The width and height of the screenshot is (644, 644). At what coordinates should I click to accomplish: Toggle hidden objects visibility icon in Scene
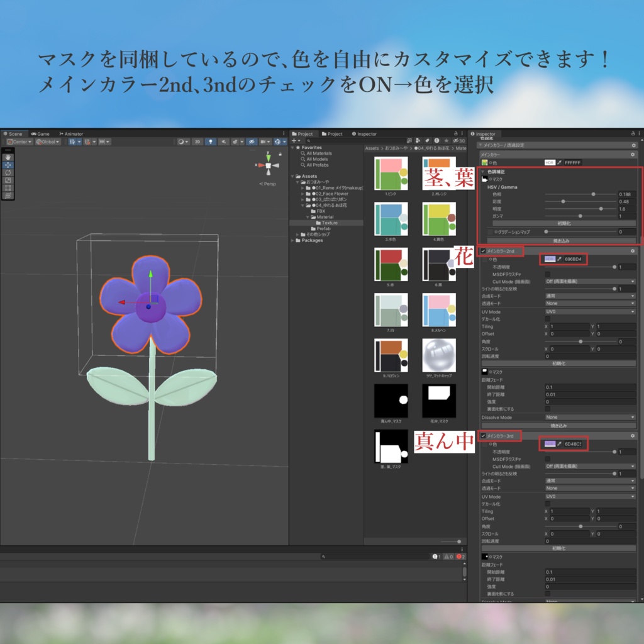pos(252,142)
